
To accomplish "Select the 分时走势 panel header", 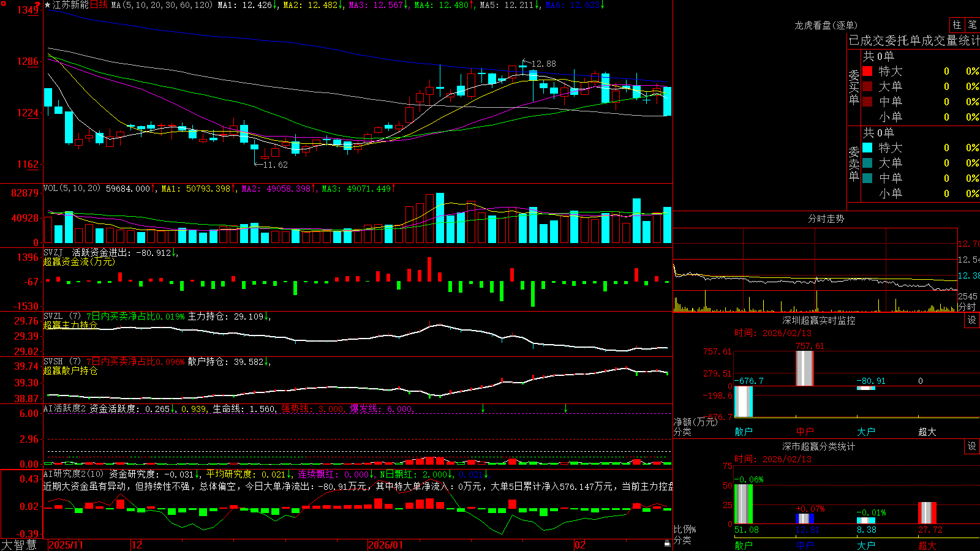I will 826,219.
